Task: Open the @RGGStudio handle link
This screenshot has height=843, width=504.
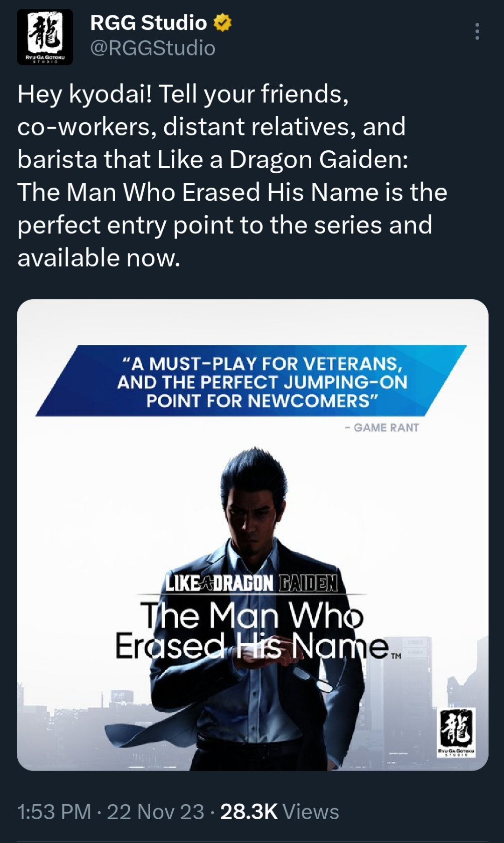Action: pos(153,48)
